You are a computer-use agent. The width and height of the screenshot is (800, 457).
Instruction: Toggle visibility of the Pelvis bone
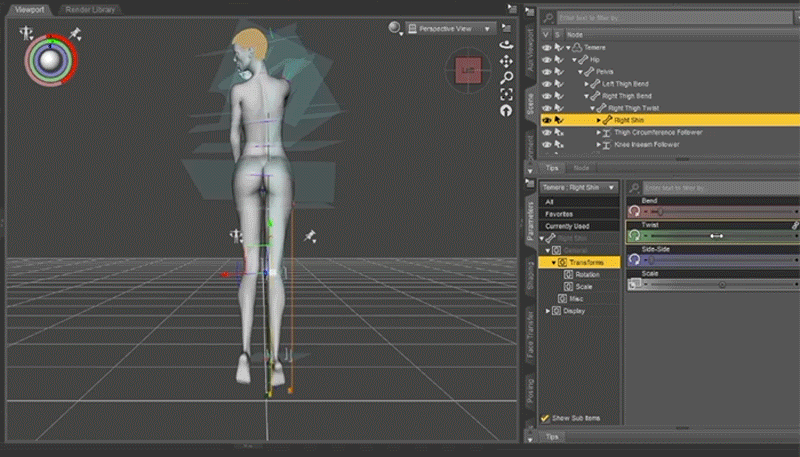tap(546, 72)
